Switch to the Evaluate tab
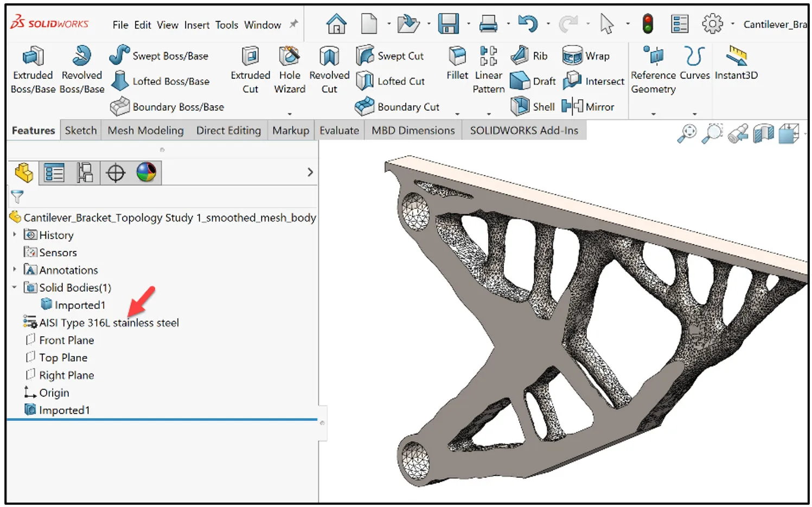Viewport: 812px width, 507px height. tap(339, 131)
